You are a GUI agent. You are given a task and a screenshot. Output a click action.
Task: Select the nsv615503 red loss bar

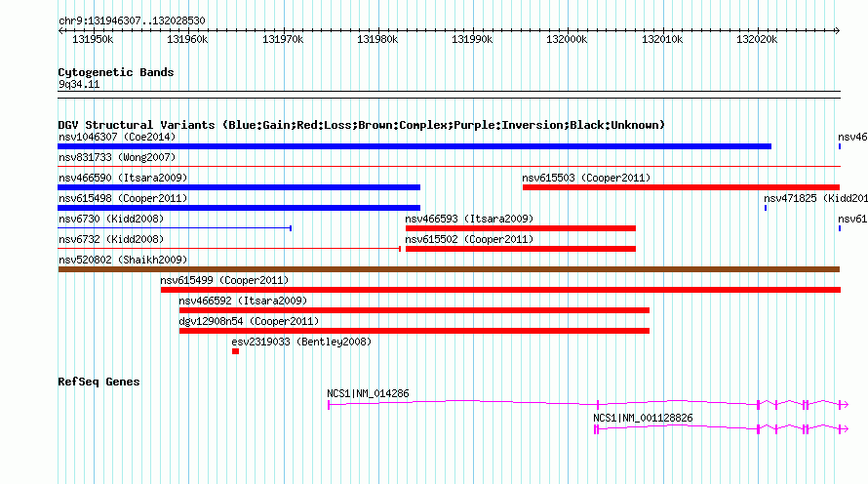click(681, 187)
